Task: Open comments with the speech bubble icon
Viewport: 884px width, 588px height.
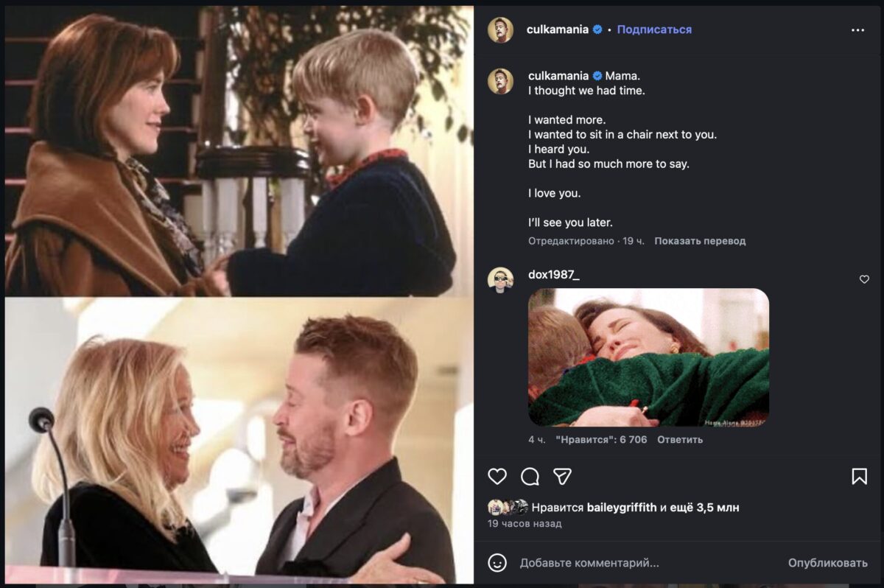Action: click(x=530, y=476)
